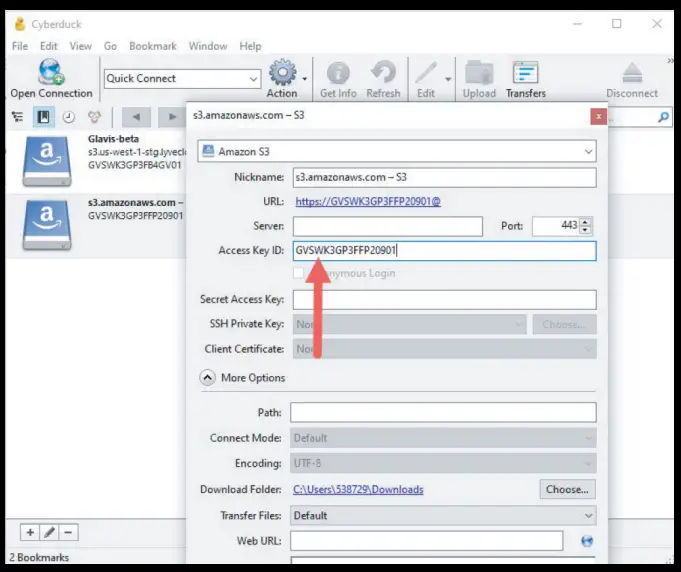Edit selected bookmark with pencil button

50,533
